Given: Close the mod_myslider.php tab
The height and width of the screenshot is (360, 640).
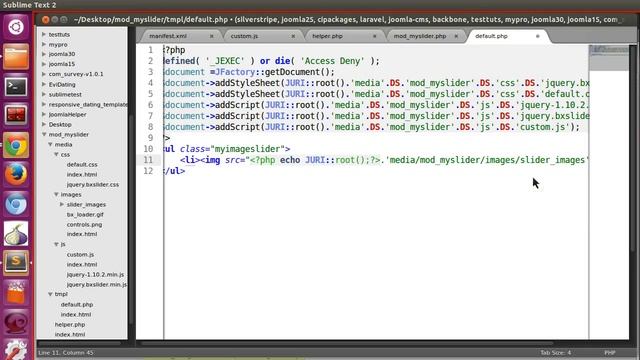Looking at the screenshot, I should coord(456,36).
